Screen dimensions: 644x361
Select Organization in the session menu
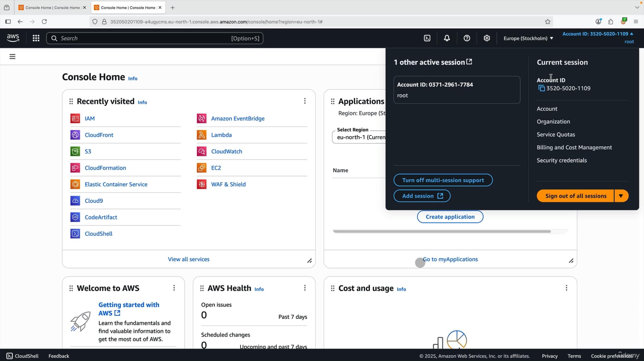(553, 122)
